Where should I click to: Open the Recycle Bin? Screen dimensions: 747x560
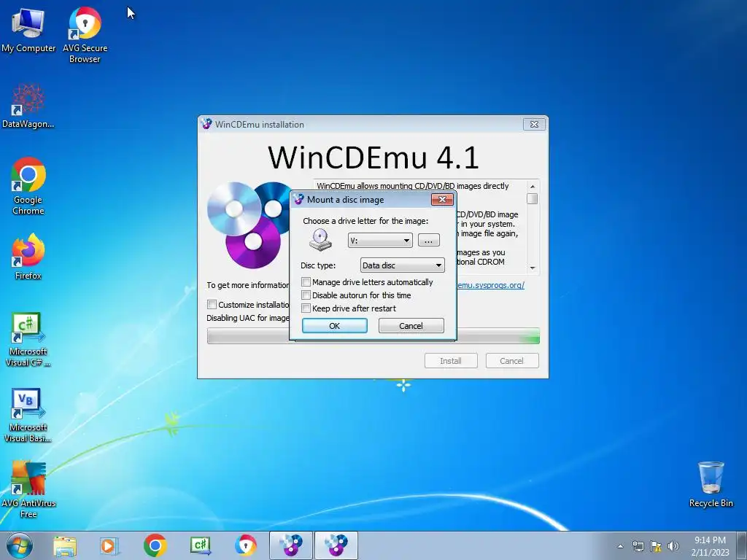click(711, 484)
